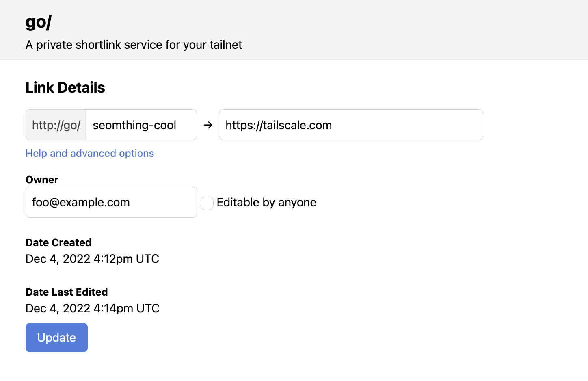588x381 pixels.
Task: Click the gray header banner background
Action: tap(406, 29)
